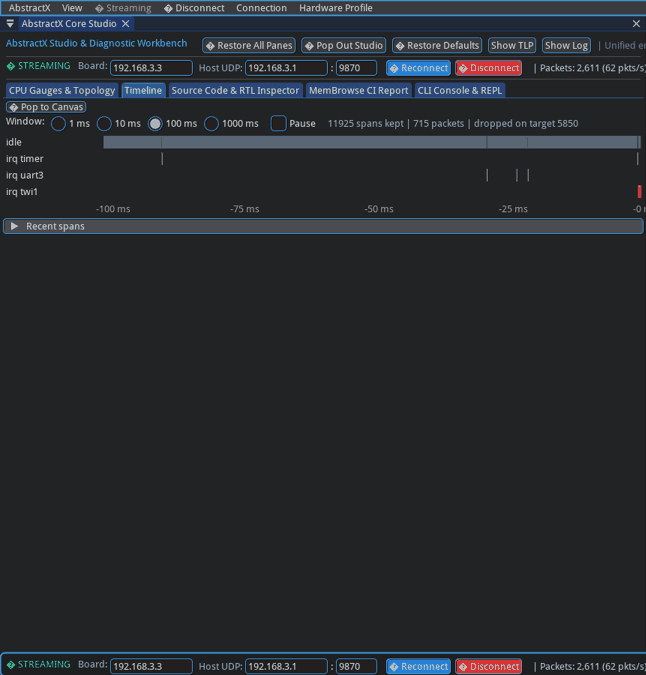The height and width of the screenshot is (675, 646).
Task: Click the idle track bar in timeline
Action: click(372, 142)
